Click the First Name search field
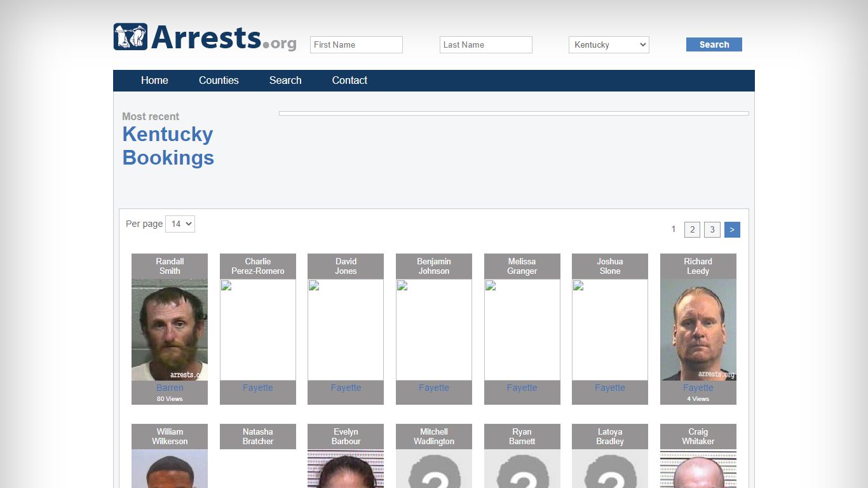Viewport: 868px width, 488px height. (x=356, y=44)
